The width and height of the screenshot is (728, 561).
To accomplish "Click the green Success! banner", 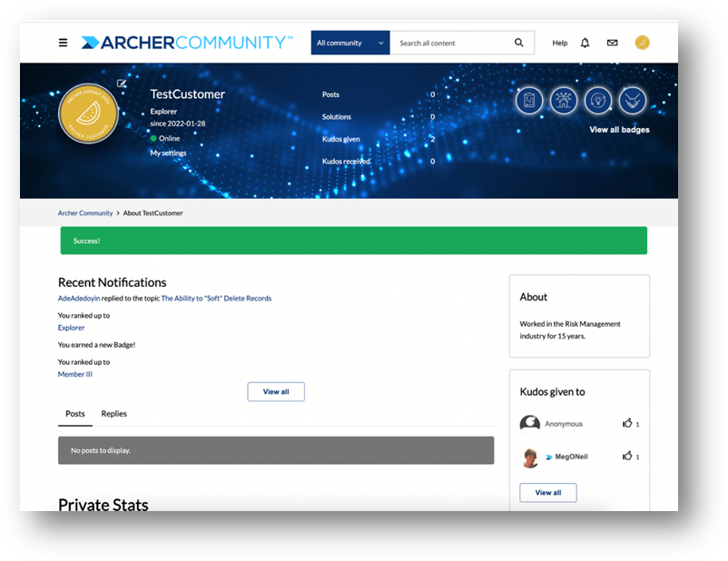I will point(354,241).
